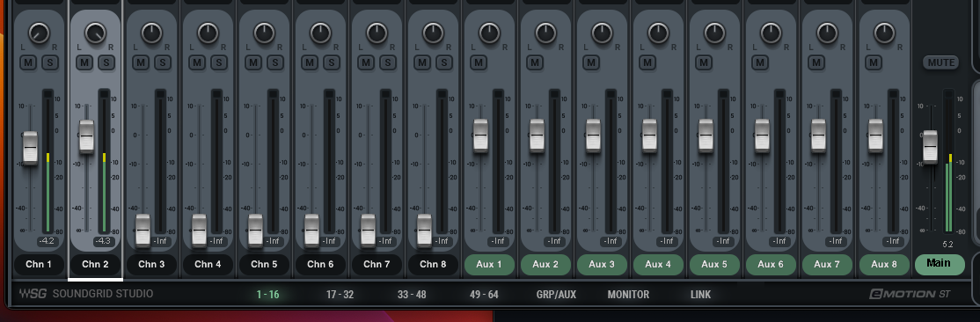Open the MONITOR layer
980x322 pixels.
click(x=628, y=295)
